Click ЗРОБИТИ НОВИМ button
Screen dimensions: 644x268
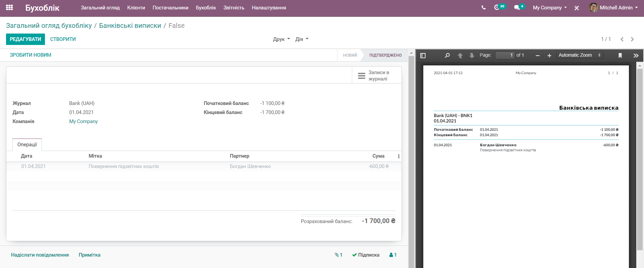(31, 55)
